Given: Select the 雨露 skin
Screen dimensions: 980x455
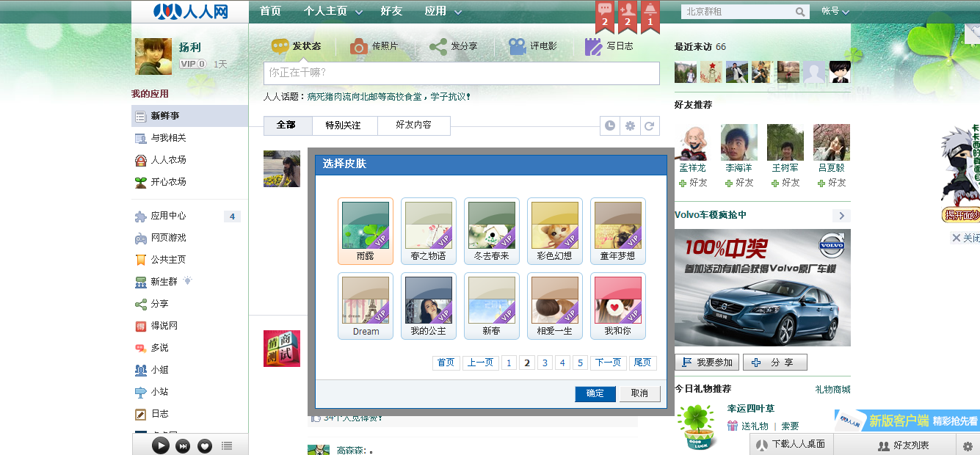Looking at the screenshot, I should (x=366, y=231).
